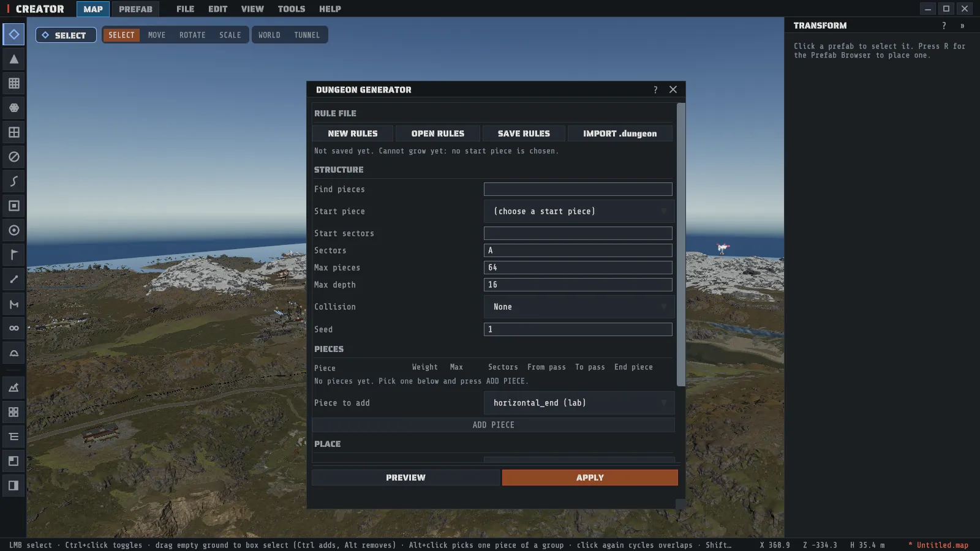The height and width of the screenshot is (551, 980).
Task: Open Transform panel help question mark
Action: click(x=944, y=26)
